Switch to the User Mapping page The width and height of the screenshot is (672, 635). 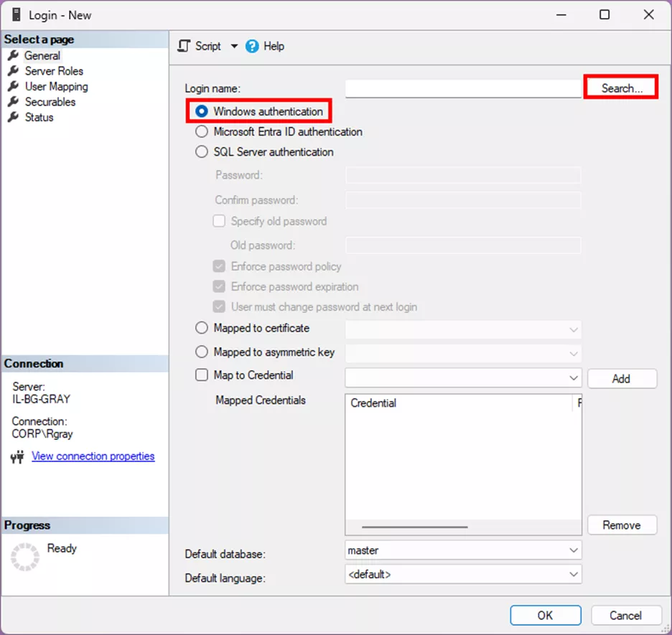57,87
